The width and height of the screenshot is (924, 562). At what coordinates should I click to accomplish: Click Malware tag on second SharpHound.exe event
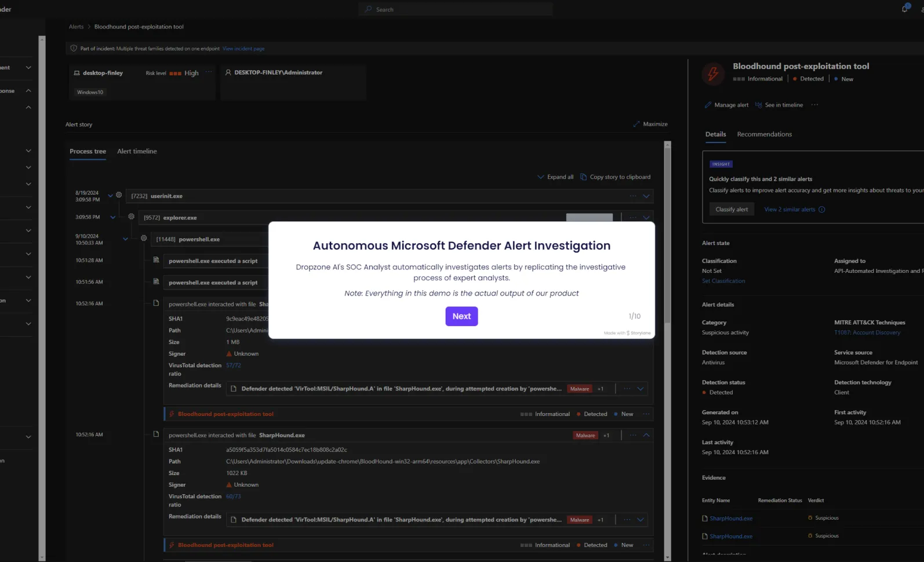(x=585, y=435)
